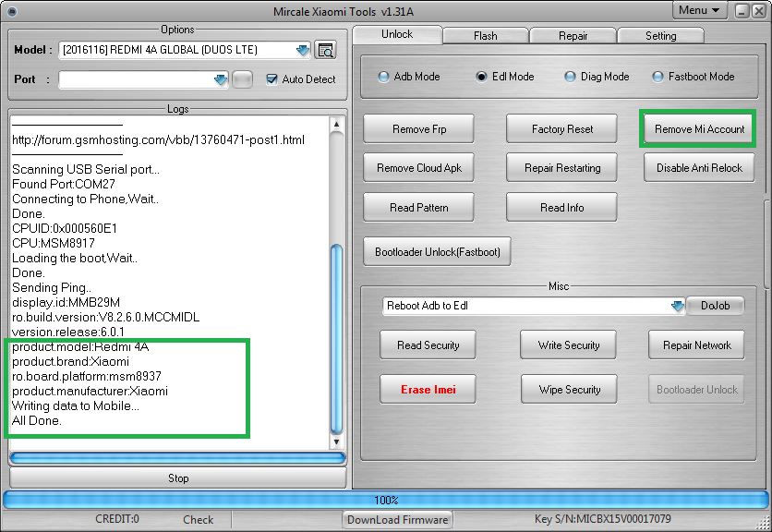Click the red Erase Imei button
The width and height of the screenshot is (772, 532).
pos(428,390)
